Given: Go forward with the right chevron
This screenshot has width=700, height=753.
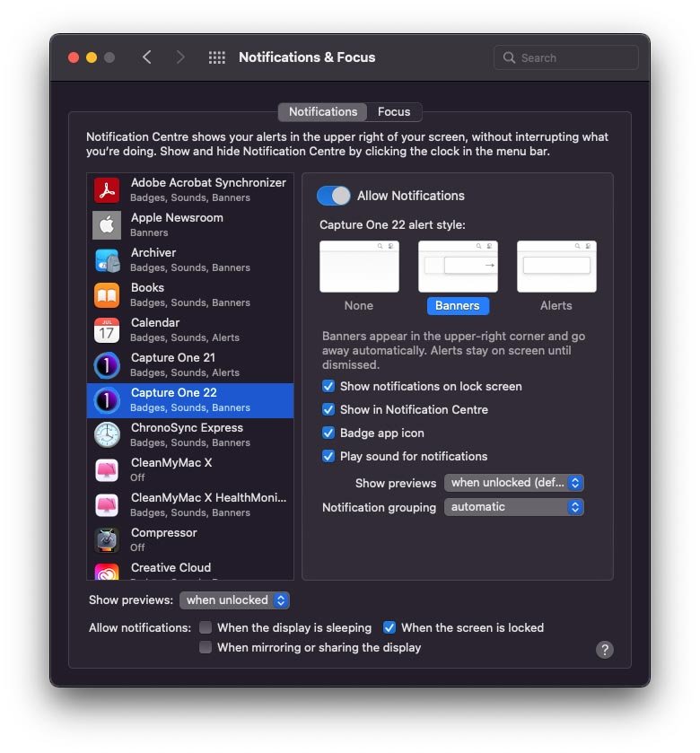Looking at the screenshot, I should (180, 57).
